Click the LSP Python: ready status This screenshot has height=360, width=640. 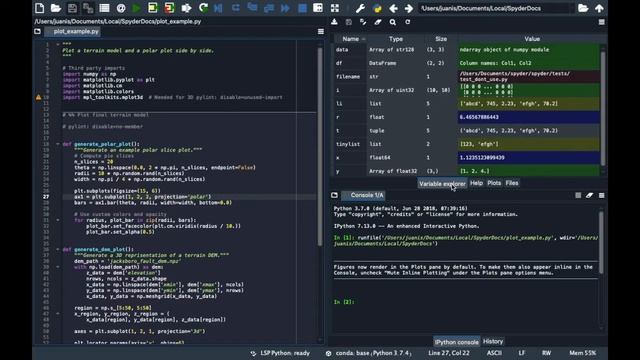click(x=280, y=353)
